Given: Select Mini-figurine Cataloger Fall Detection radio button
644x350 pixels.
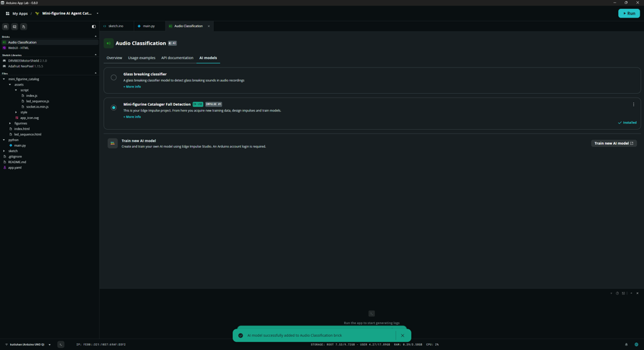Looking at the screenshot, I should click(113, 108).
